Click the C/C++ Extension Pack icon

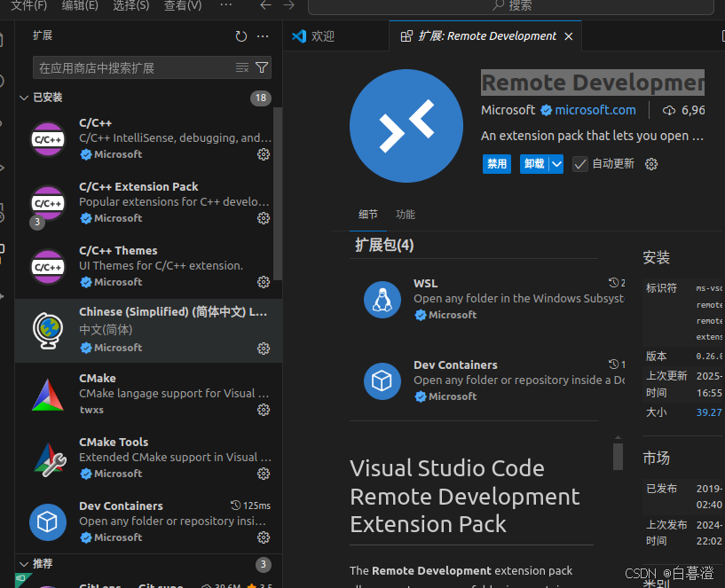pos(48,203)
